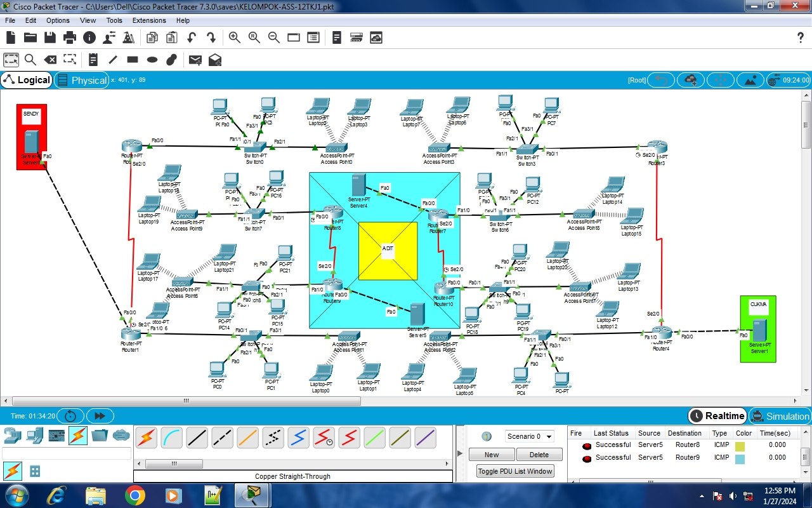The image size is (812, 508).
Task: Choose the Draw Rectangle tool
Action: (x=133, y=60)
